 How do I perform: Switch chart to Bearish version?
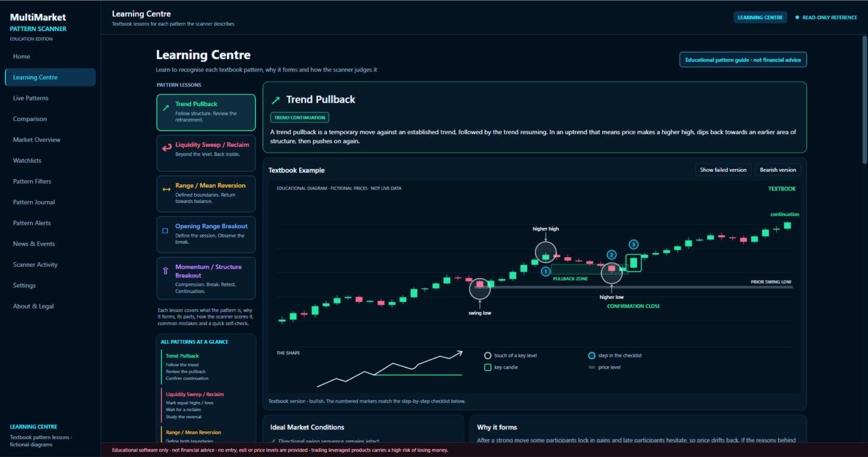pyautogui.click(x=778, y=170)
